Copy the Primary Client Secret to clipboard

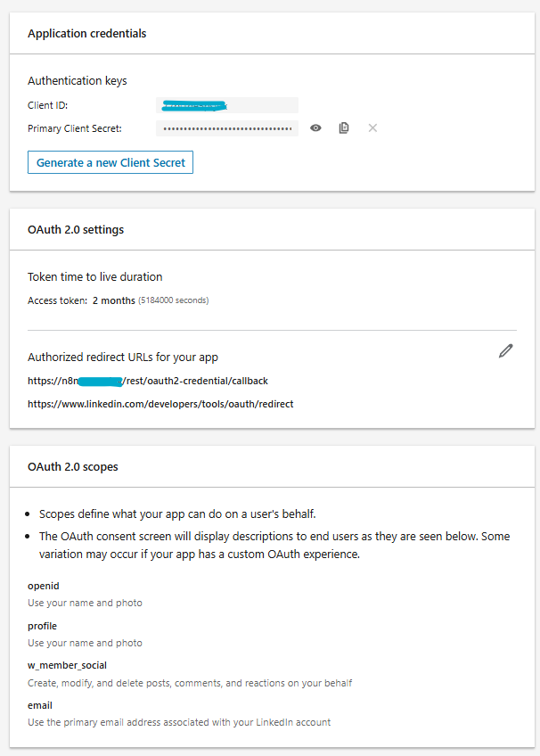tap(344, 128)
